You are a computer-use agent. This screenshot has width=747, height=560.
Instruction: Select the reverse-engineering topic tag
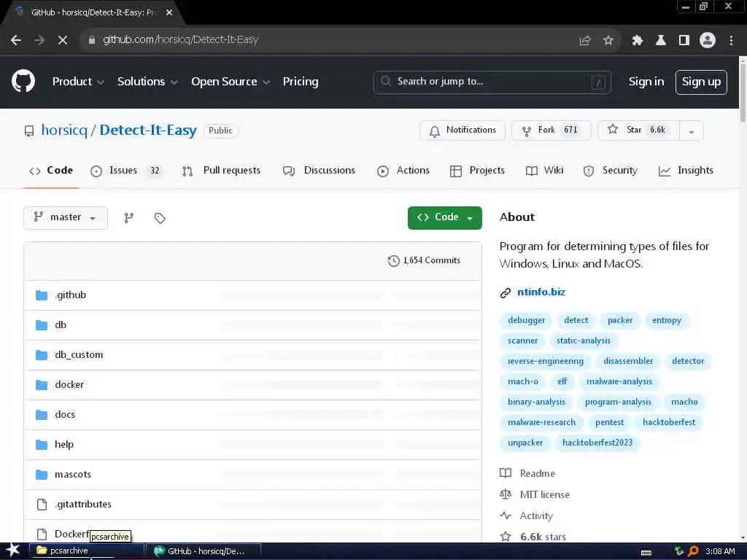[x=546, y=361]
